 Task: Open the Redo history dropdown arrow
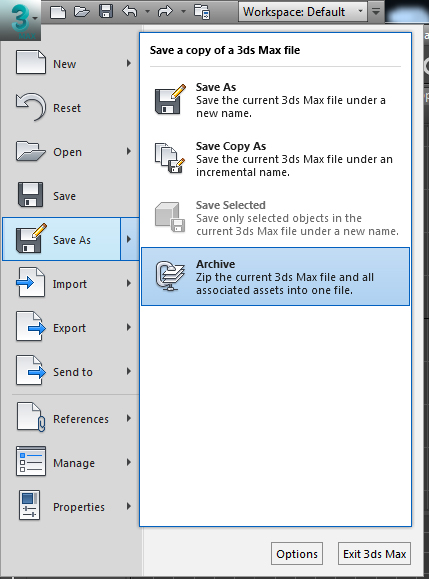183,12
